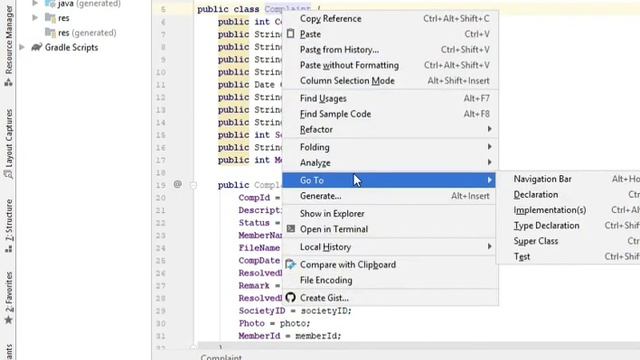640x360 pixels.
Task: Click the Open in Terminal icon
Action: pyautogui.click(x=291, y=229)
